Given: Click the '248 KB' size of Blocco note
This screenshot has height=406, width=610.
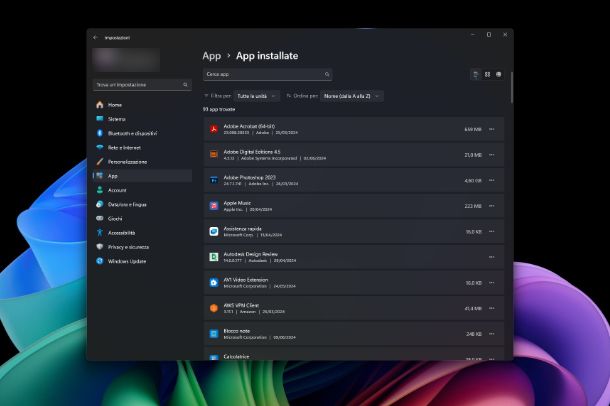Looking at the screenshot, I should click(x=474, y=334).
